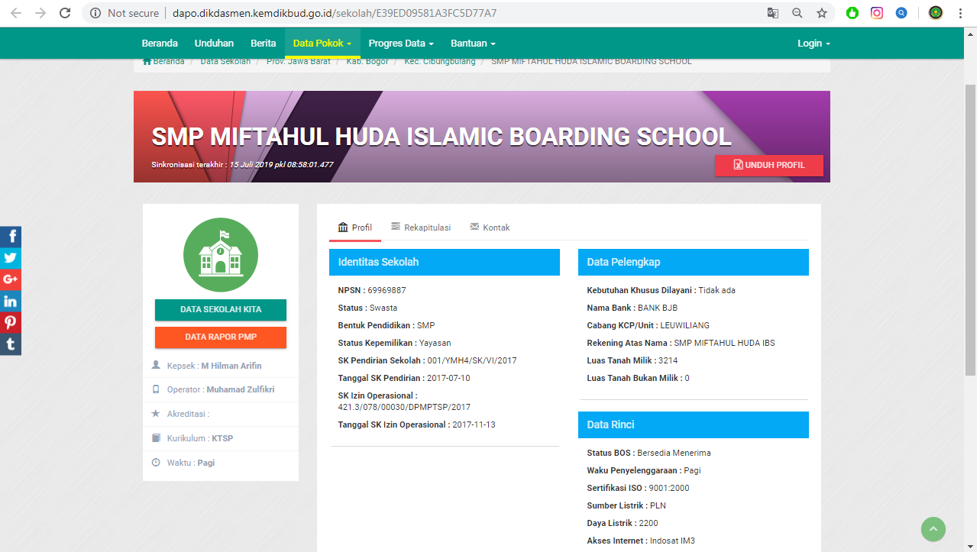Share via the Google+ icon

tap(10, 279)
